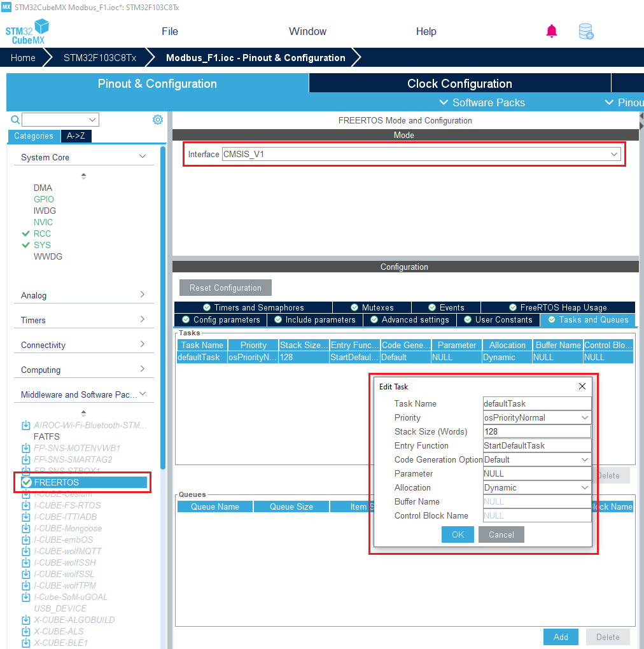Click the search magnifier icon

point(15,120)
